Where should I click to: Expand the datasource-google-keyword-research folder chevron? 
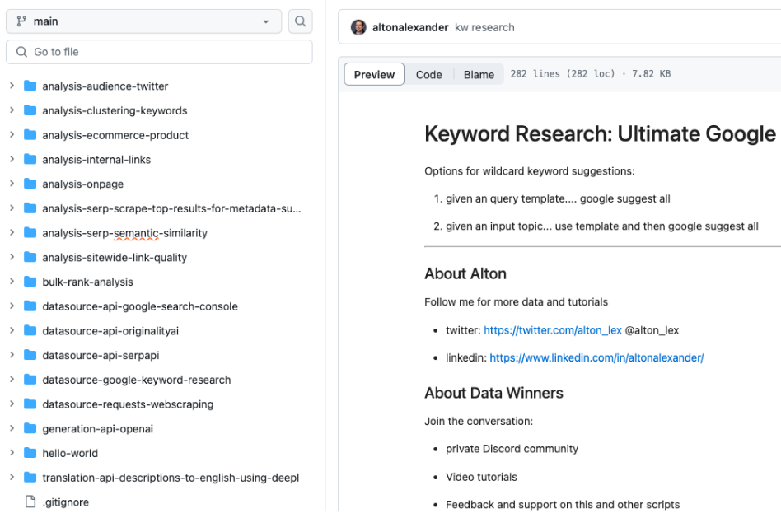tap(12, 380)
